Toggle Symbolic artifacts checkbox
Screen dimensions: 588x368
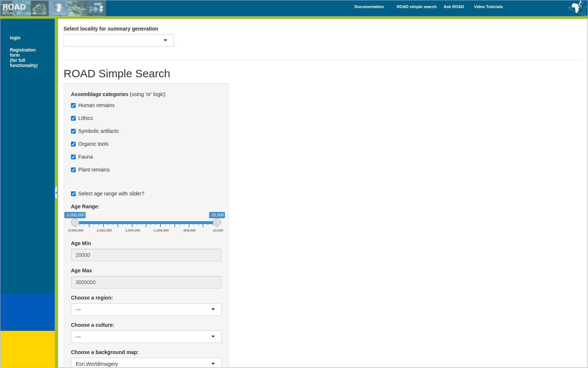[73, 131]
